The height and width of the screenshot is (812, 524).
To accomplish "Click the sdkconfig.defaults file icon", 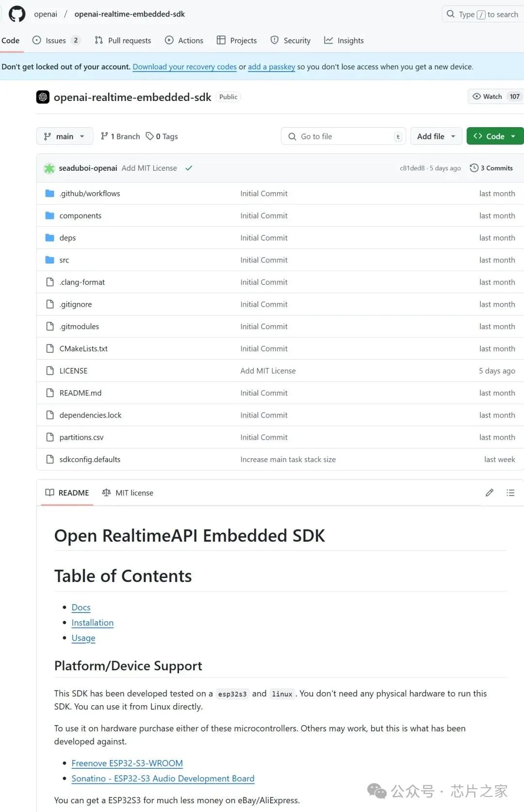I will pyautogui.click(x=49, y=459).
